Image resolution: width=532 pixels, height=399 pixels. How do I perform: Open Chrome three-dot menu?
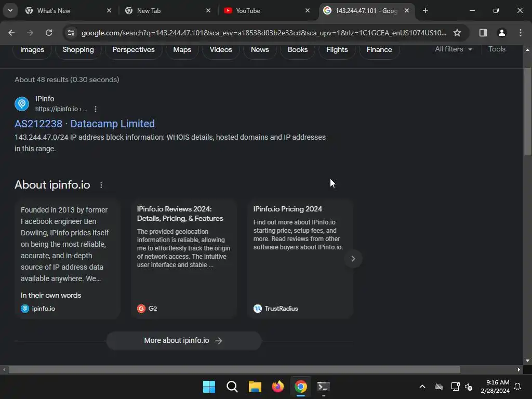521,33
